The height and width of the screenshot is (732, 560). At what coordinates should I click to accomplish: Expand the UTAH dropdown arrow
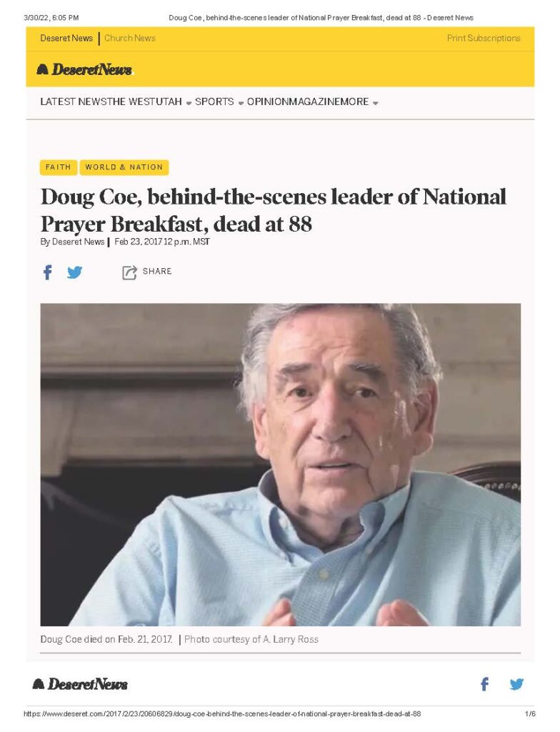pyautogui.click(x=189, y=103)
